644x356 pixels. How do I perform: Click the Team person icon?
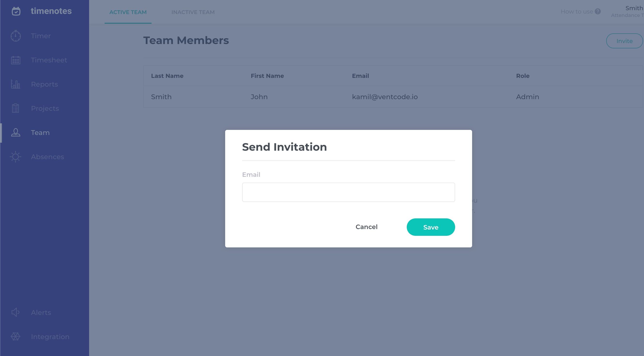tap(16, 133)
